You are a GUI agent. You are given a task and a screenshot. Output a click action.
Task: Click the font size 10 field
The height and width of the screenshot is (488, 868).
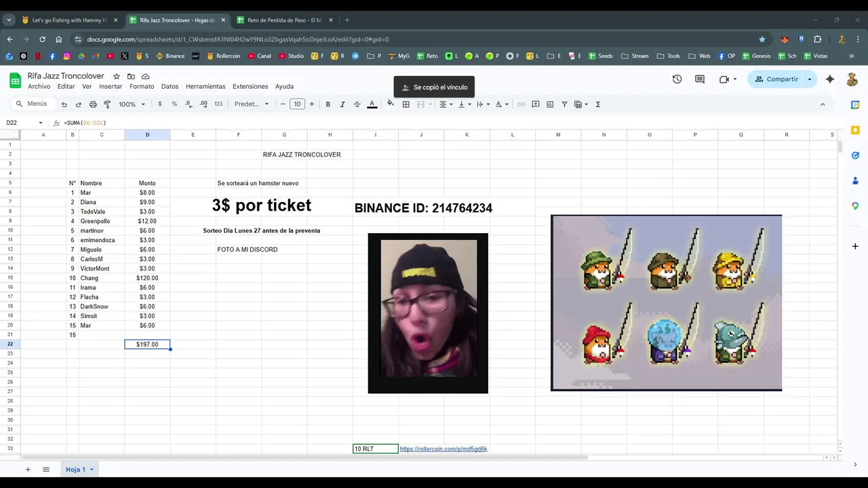297,104
